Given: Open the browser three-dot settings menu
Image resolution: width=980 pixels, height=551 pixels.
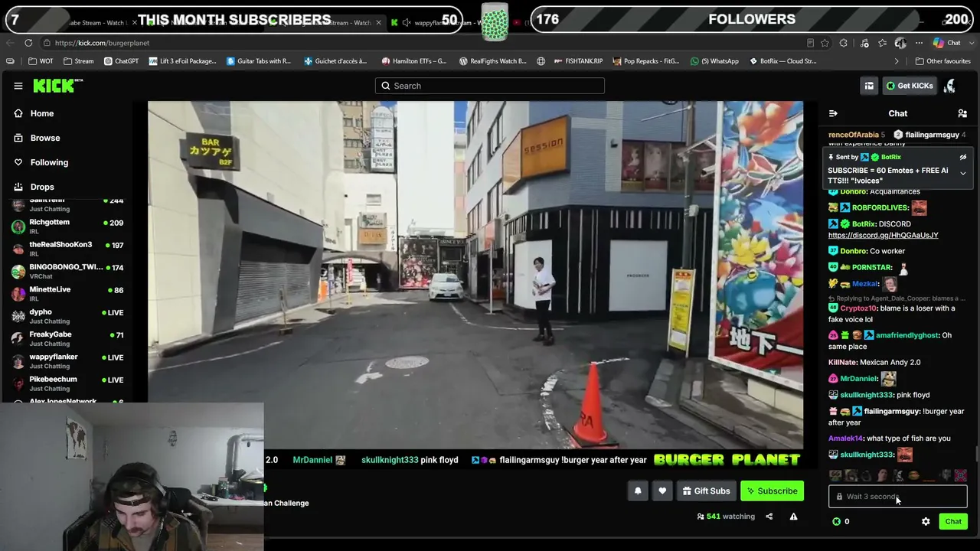Looking at the screenshot, I should pos(919,43).
